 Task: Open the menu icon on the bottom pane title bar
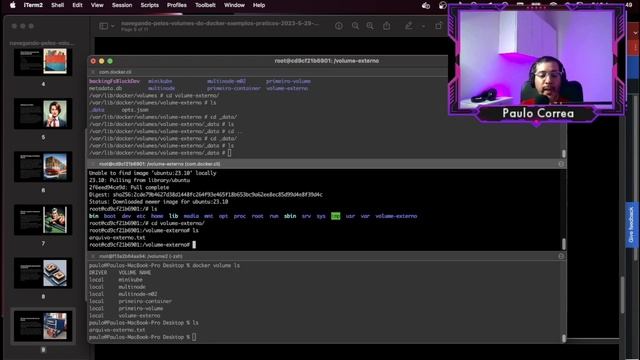(x=561, y=256)
